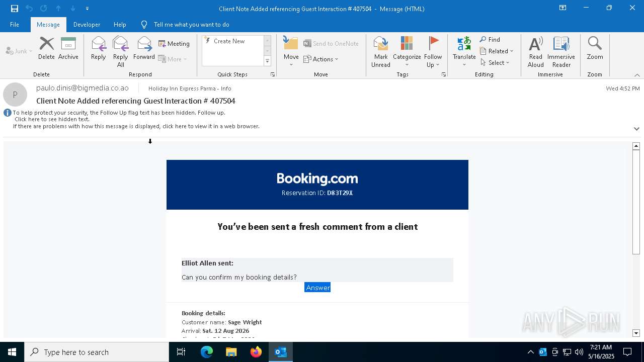
Task: Send to OneNote
Action: 331,44
